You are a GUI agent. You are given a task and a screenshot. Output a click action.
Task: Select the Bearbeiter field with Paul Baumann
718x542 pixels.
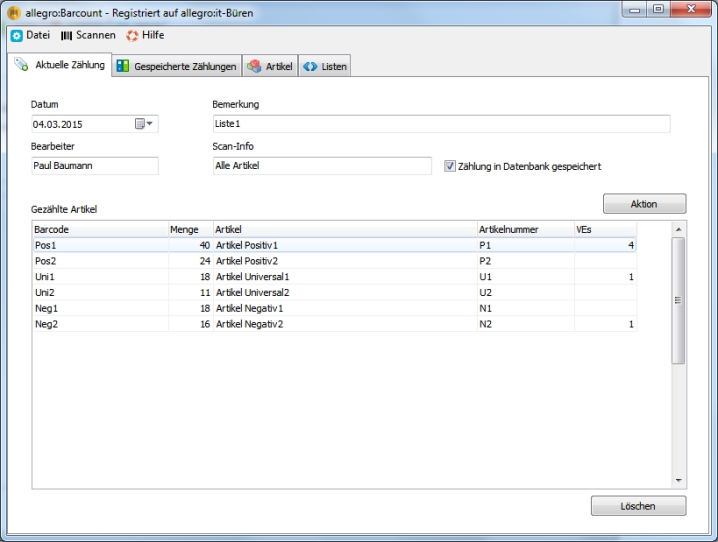tap(94, 166)
